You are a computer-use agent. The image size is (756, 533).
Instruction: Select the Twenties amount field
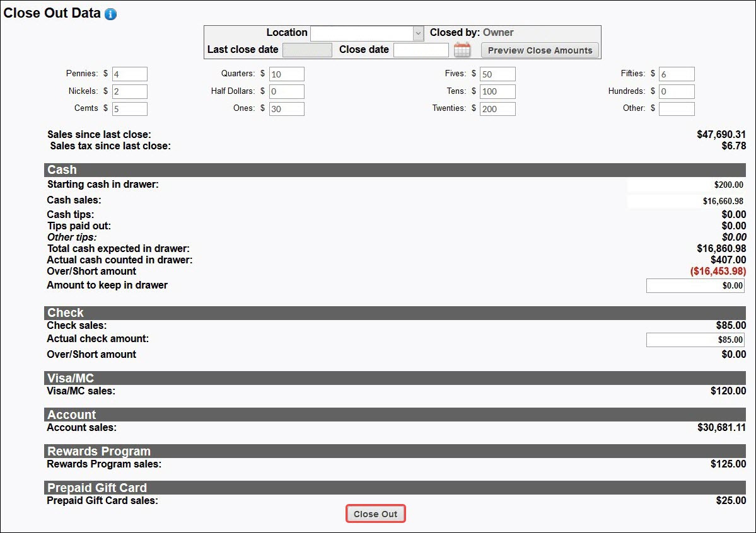497,109
